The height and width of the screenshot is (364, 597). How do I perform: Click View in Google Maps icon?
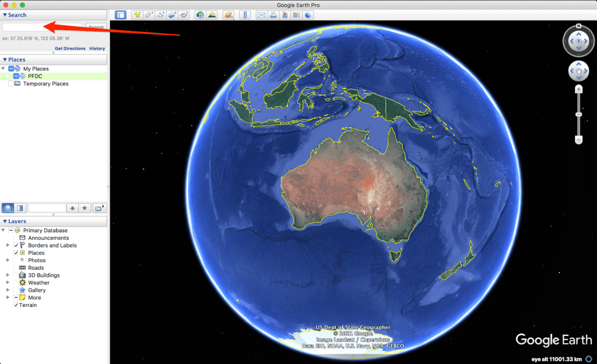(296, 15)
